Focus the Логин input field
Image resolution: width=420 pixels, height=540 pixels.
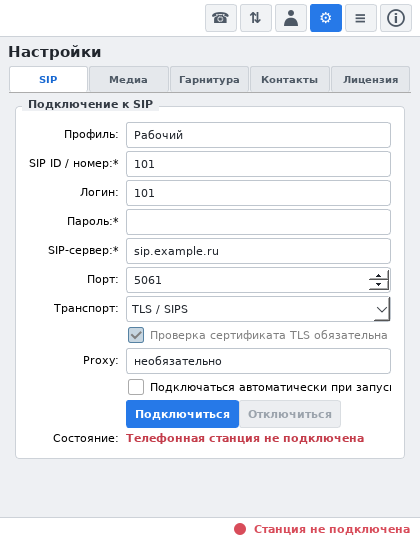pyautogui.click(x=258, y=193)
